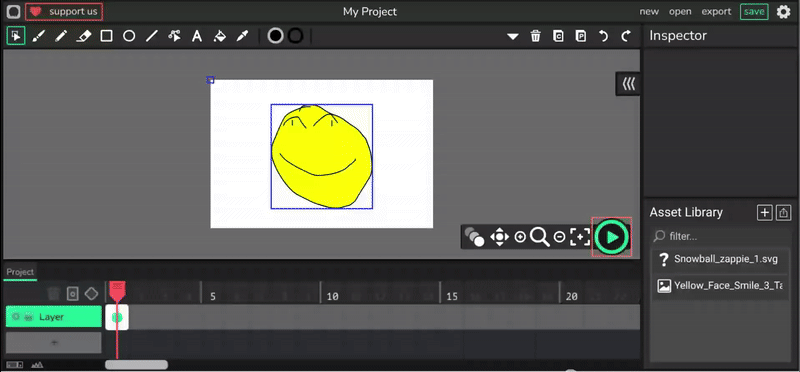Select the Eyedropper tool

coord(242,36)
